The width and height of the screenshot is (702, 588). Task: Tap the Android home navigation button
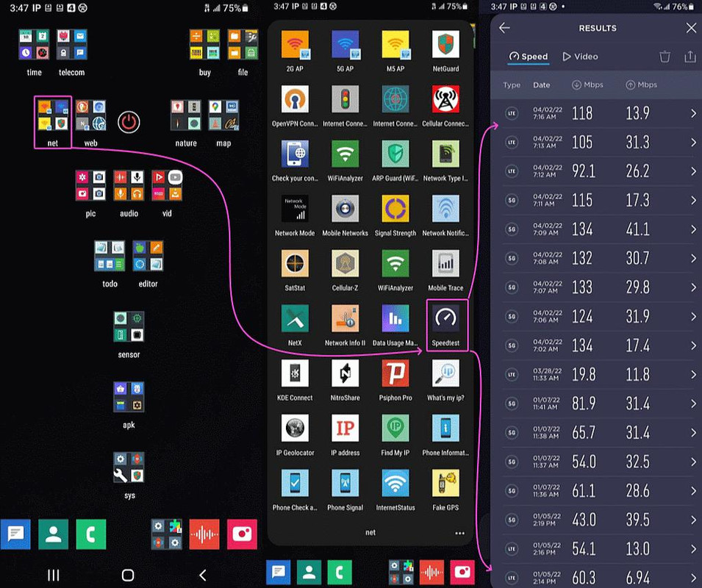coord(128,575)
